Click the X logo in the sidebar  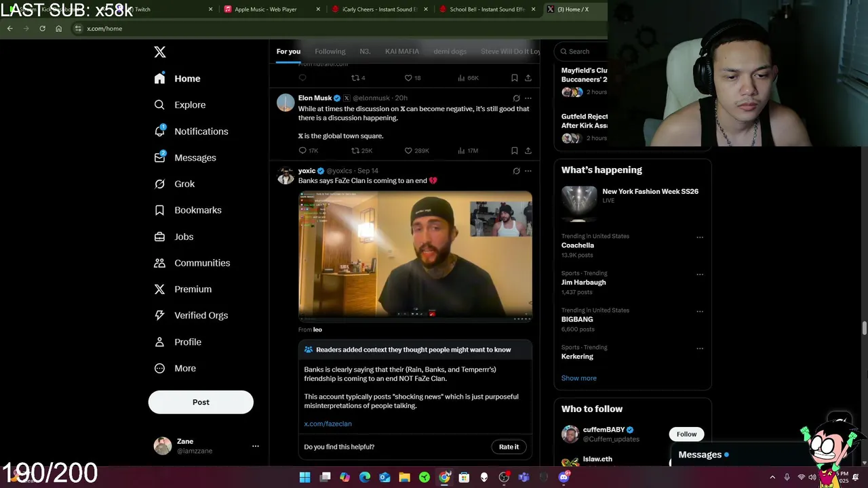click(x=160, y=52)
